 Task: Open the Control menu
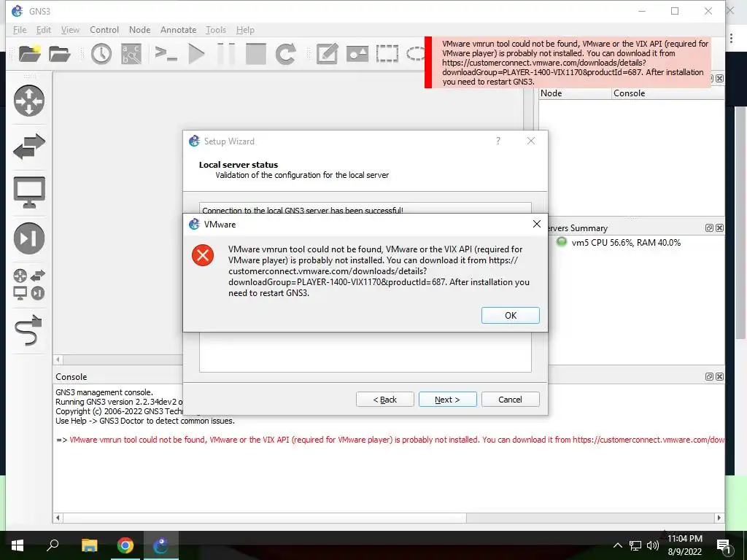104,29
